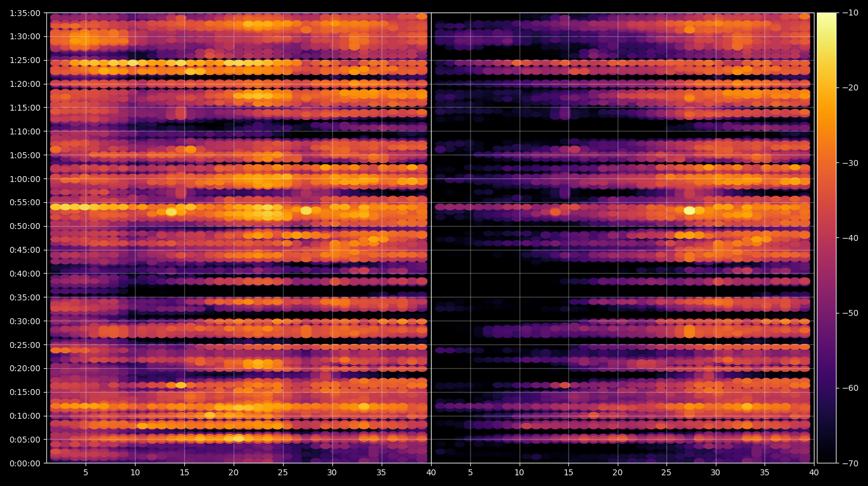
Task: Click the 0:45:00 y-axis tick label
Action: pyautogui.click(x=25, y=250)
